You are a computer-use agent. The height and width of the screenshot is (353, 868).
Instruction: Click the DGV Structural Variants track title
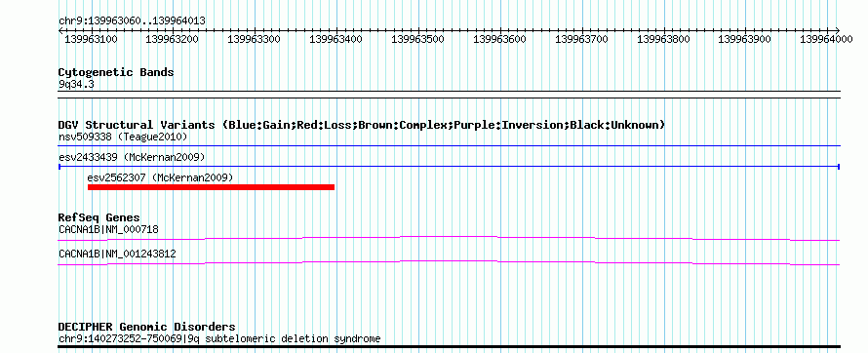tap(362, 125)
